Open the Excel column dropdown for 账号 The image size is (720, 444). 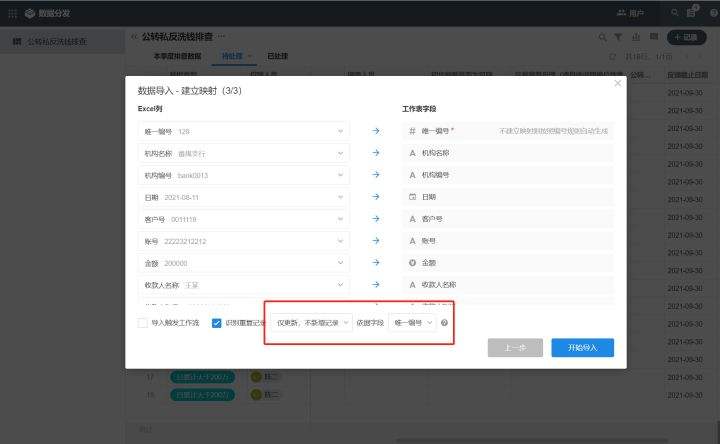coord(243,241)
